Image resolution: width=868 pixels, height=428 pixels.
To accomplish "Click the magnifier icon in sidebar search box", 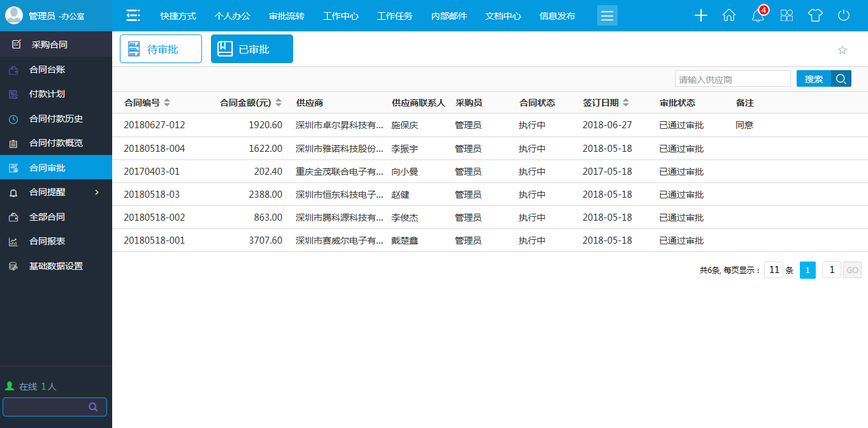I will (x=93, y=406).
